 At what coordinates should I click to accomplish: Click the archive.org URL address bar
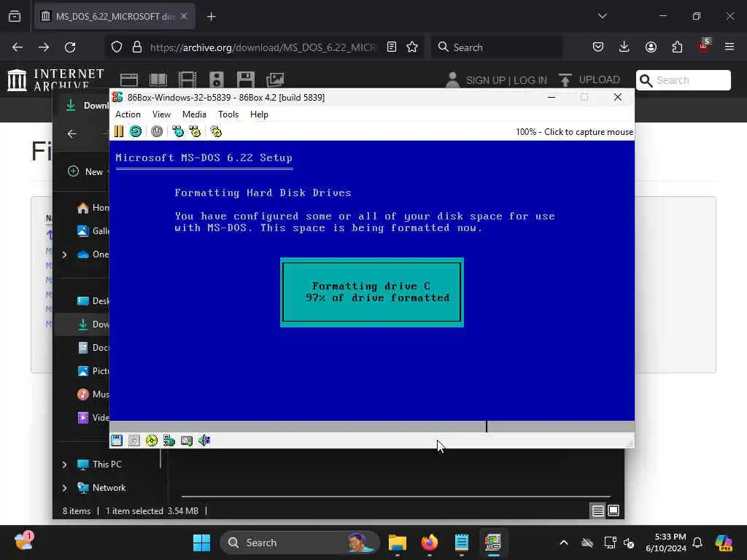(263, 47)
